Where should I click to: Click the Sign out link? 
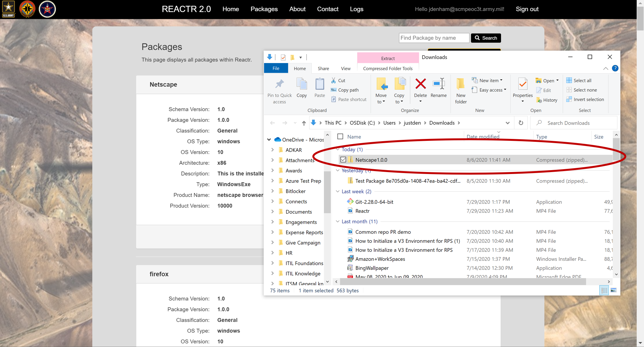[x=527, y=9]
